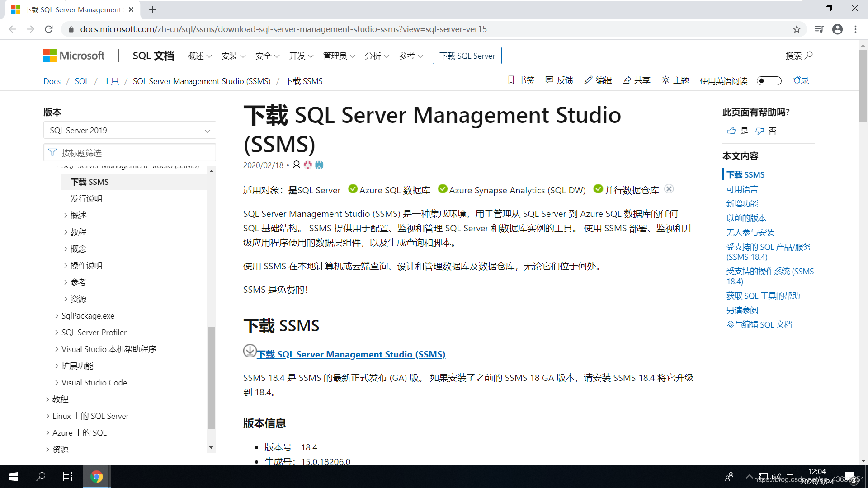
Task: Reload the page with refresh icon
Action: pos(49,29)
